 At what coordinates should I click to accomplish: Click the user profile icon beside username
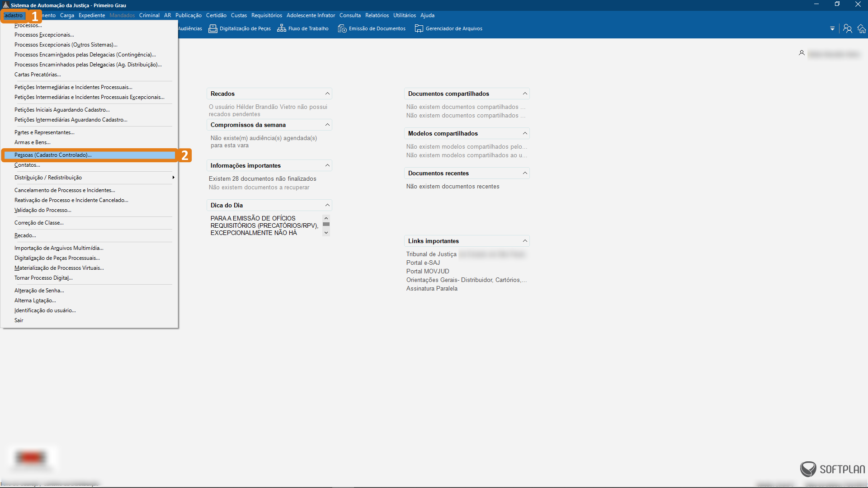click(x=802, y=53)
